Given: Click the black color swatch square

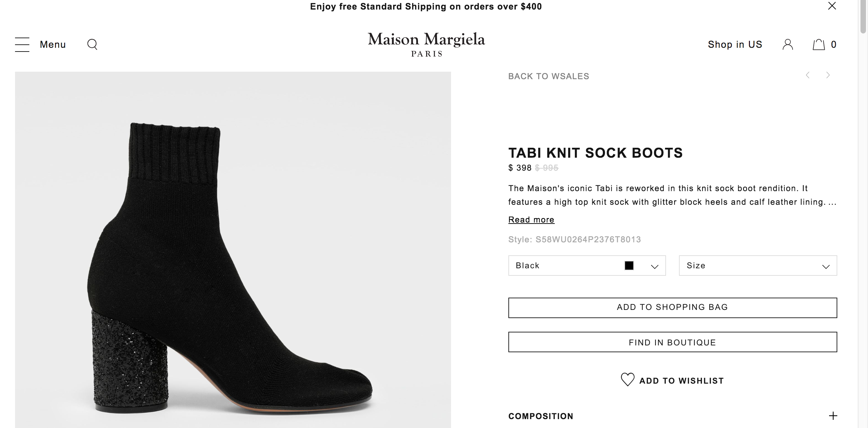Looking at the screenshot, I should click(629, 266).
